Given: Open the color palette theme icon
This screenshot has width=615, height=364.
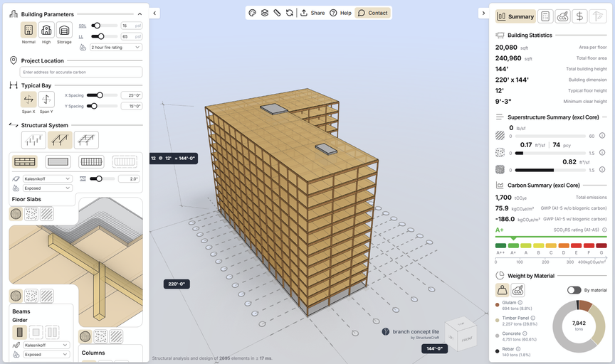Looking at the screenshot, I should pos(252,13).
